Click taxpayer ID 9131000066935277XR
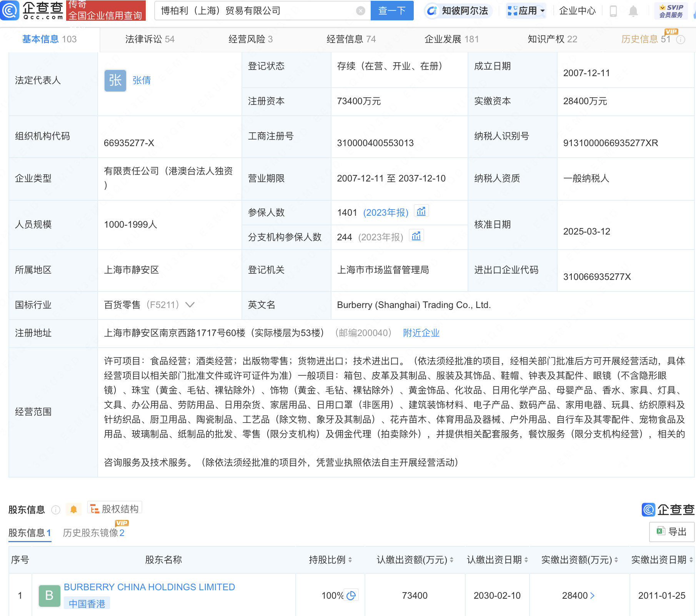Image resolution: width=696 pixels, height=616 pixels. [611, 143]
